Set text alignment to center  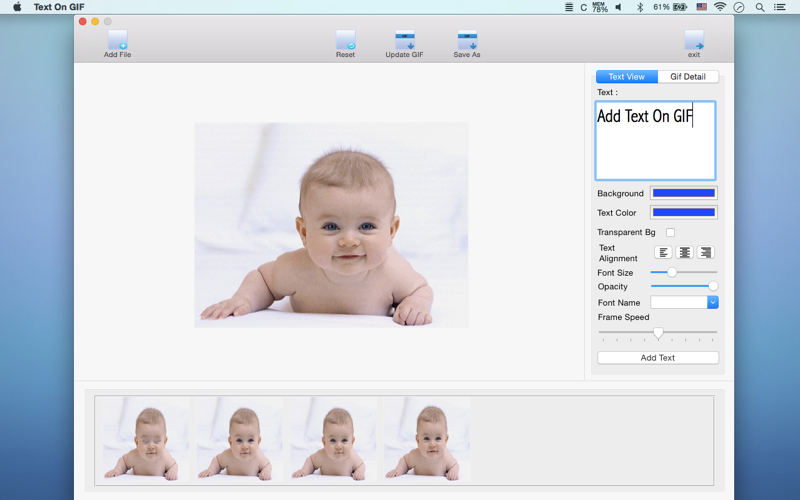685,252
